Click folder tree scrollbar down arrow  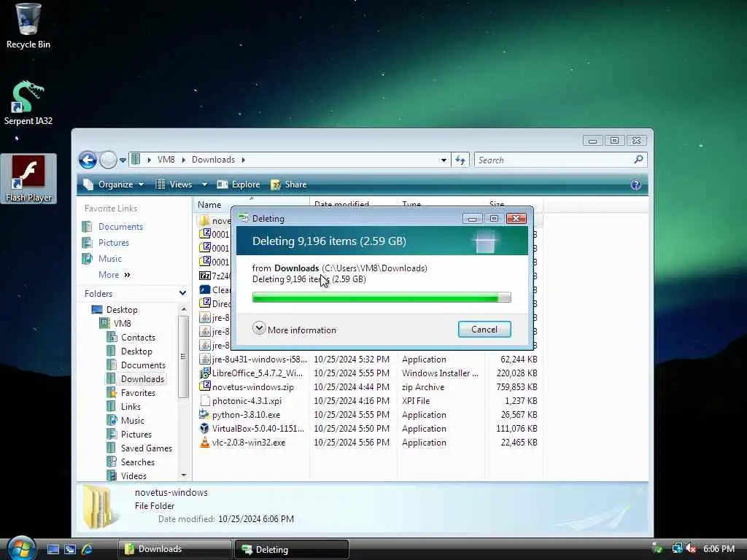pos(183,475)
